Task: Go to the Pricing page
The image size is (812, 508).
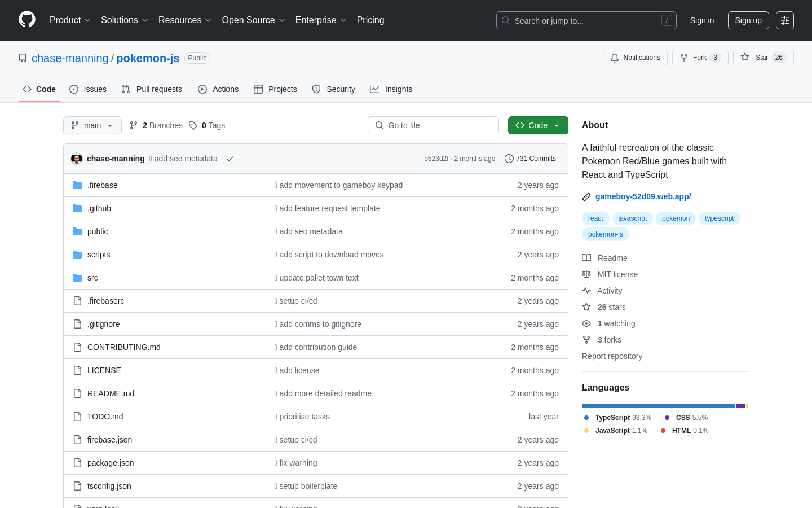Action: (x=370, y=20)
